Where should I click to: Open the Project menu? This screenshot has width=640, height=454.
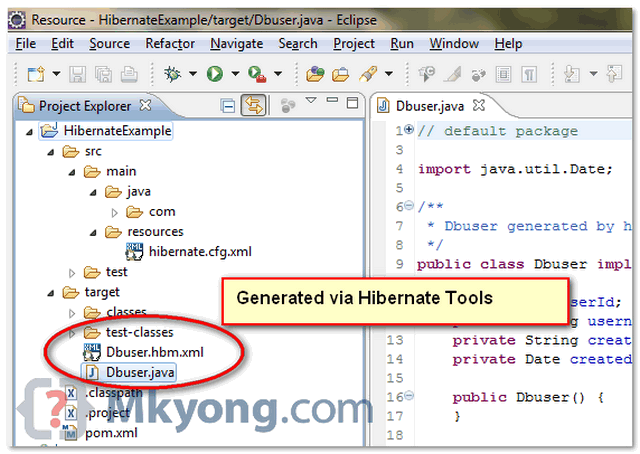354,43
